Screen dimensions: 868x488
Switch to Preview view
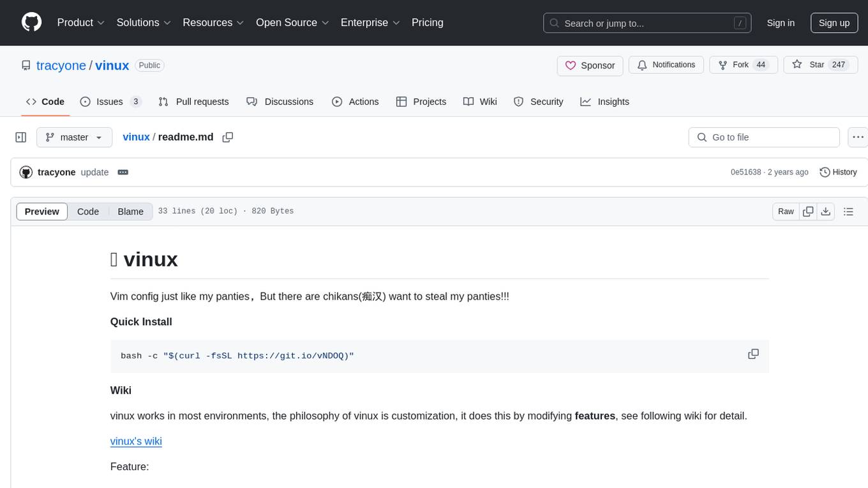click(x=42, y=211)
